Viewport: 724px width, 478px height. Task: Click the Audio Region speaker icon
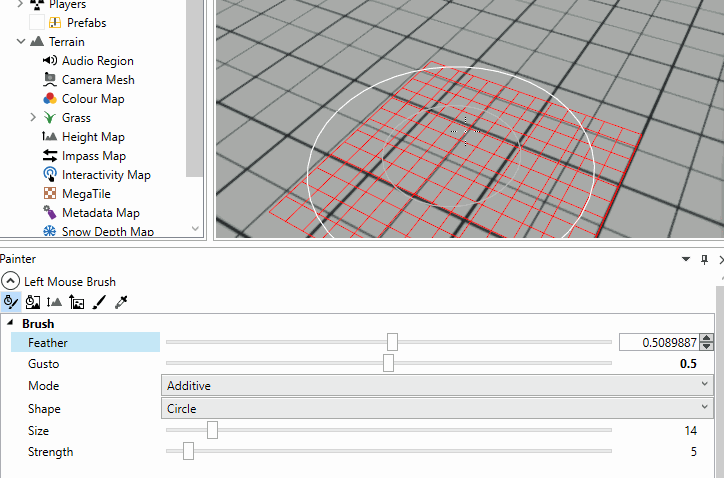pyautogui.click(x=50, y=61)
